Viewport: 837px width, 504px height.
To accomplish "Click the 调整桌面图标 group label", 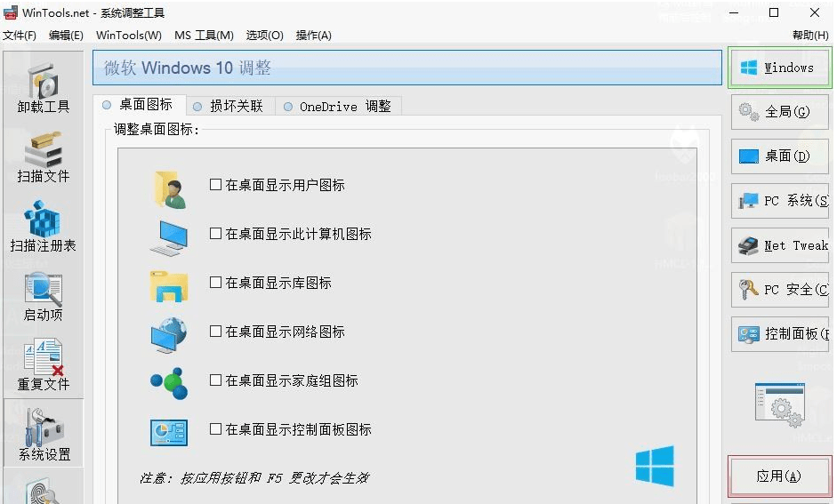I will pyautogui.click(x=157, y=129).
